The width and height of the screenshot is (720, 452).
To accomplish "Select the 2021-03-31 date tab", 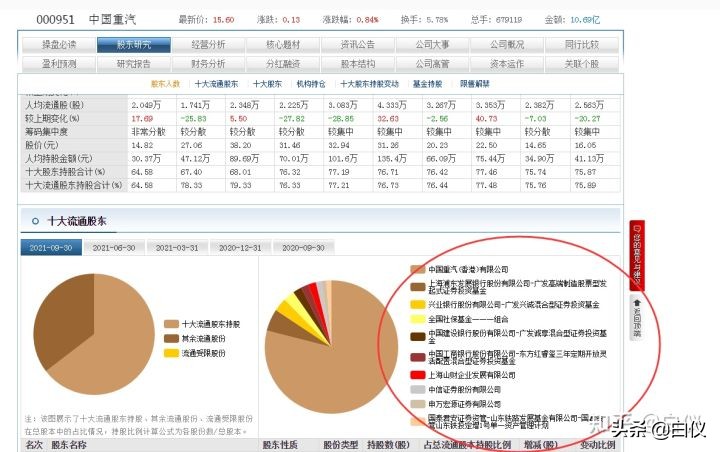I will tap(177, 248).
